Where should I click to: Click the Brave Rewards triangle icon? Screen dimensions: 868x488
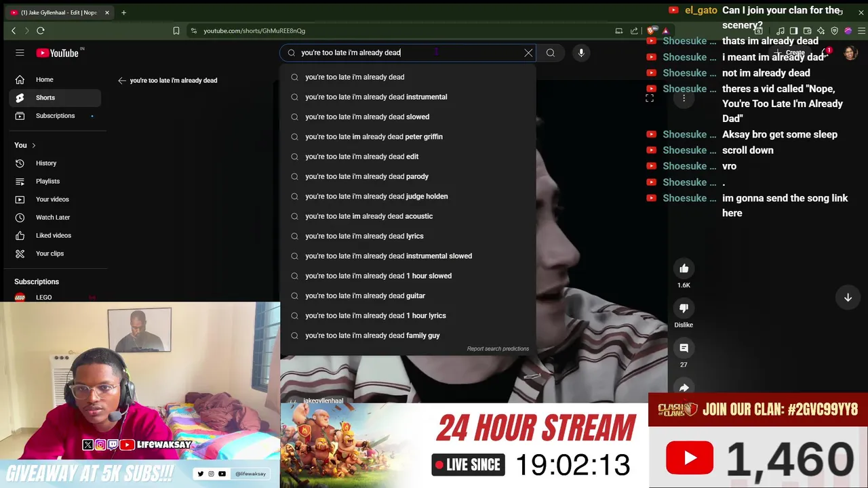[665, 30]
